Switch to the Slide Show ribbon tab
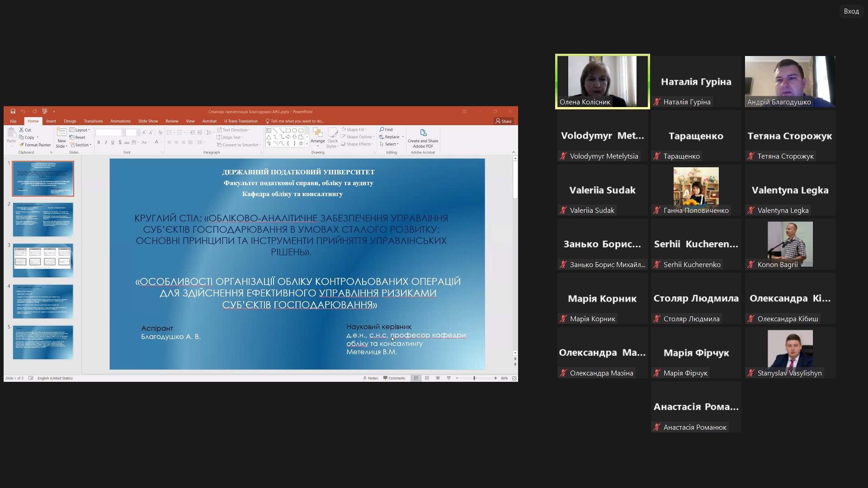Image resolution: width=868 pixels, height=488 pixels. tap(148, 121)
